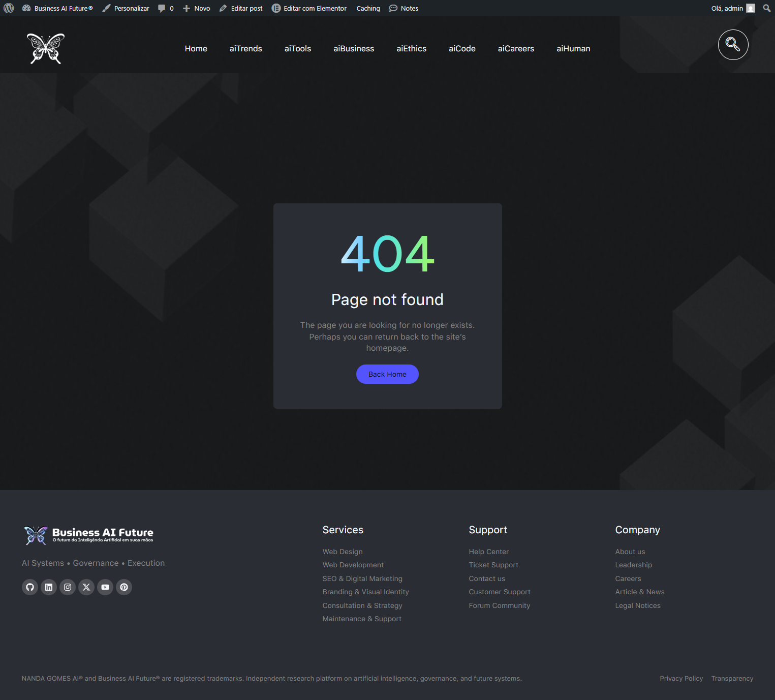This screenshot has width=775, height=700.
Task: Open Transparency link
Action: (732, 679)
